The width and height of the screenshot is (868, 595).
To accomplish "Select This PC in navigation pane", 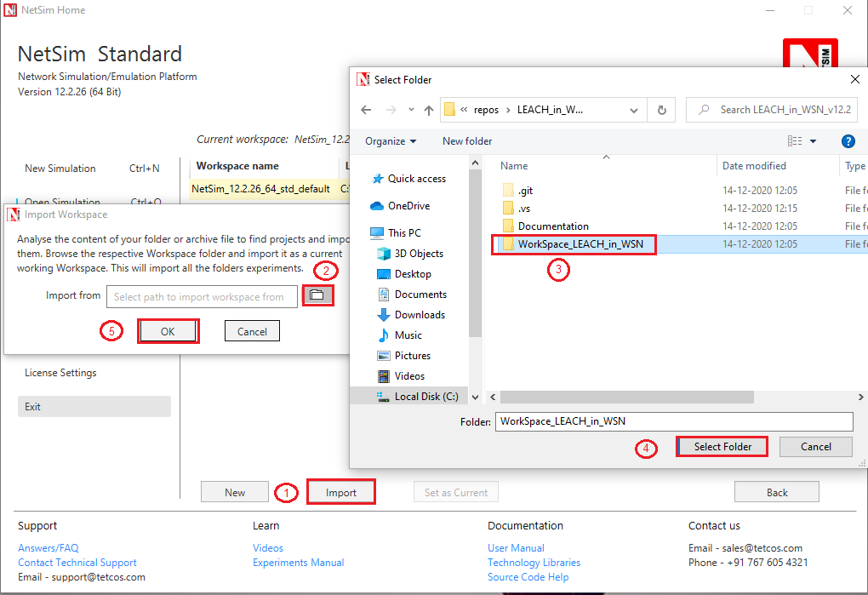I will (396, 233).
